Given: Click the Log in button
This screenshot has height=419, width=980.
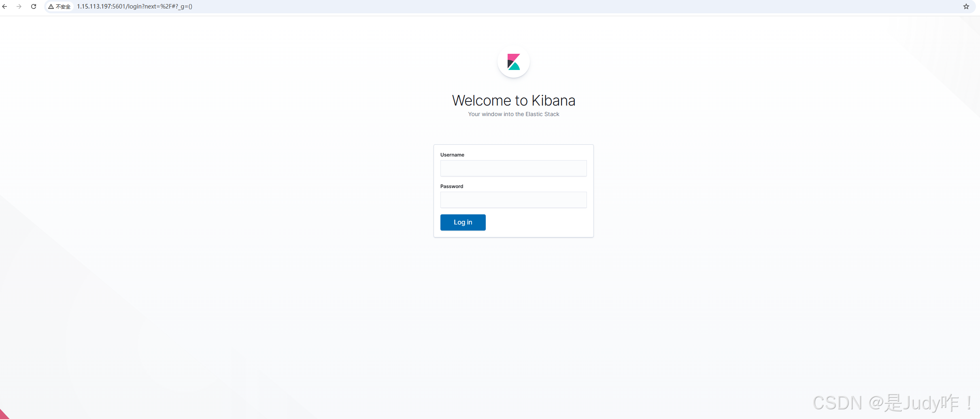Looking at the screenshot, I should click(463, 222).
